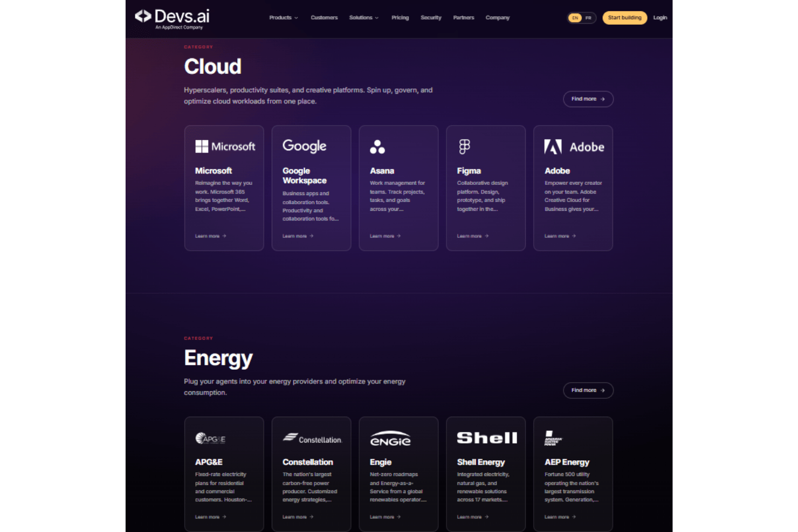Screen dimensions: 798x532
Task: Click the AEP Energy logo
Action: point(553,438)
